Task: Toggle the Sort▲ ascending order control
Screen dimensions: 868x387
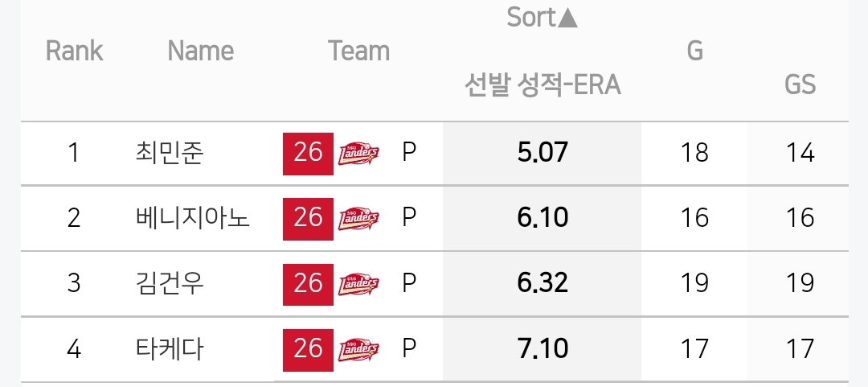Action: 542,17
